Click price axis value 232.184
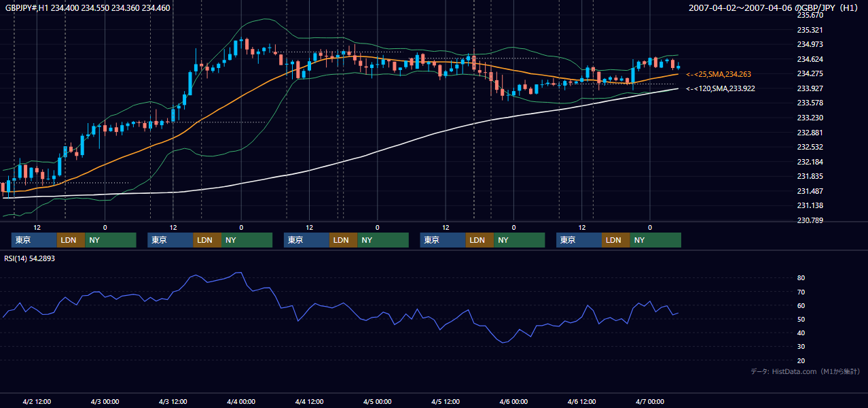Viewport: 868px width, 408px height. (x=810, y=162)
